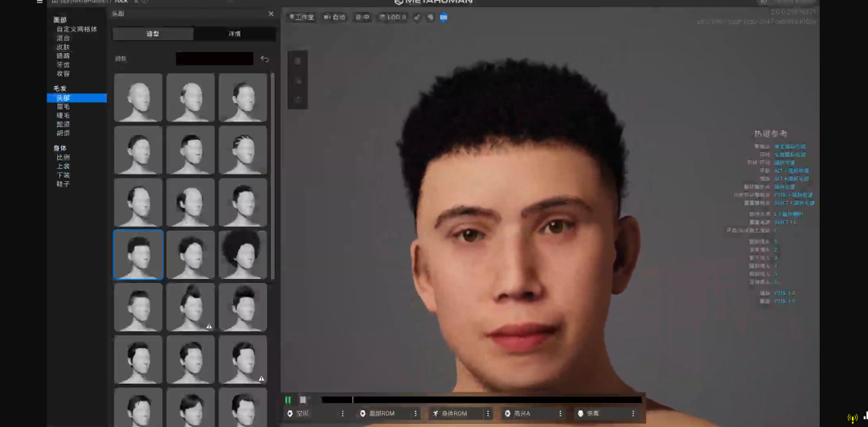Image resolution: width=868 pixels, height=427 pixels.
Task: Open the 高兴A options menu
Action: pyautogui.click(x=560, y=413)
